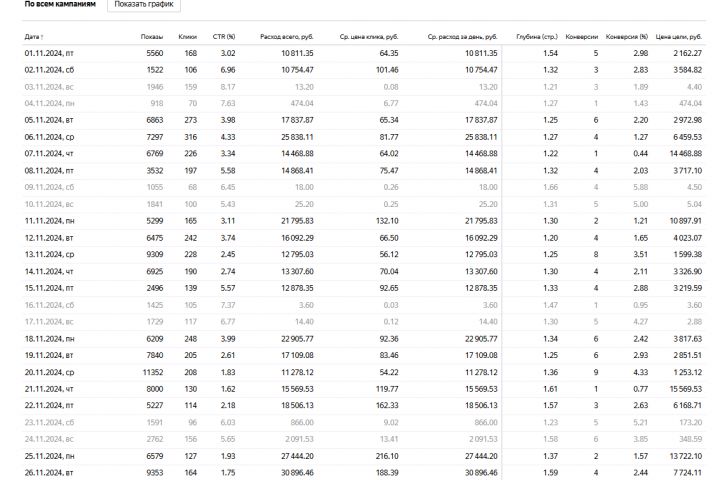Click goal price 7 724.11
The image size is (720, 480).
point(687,473)
